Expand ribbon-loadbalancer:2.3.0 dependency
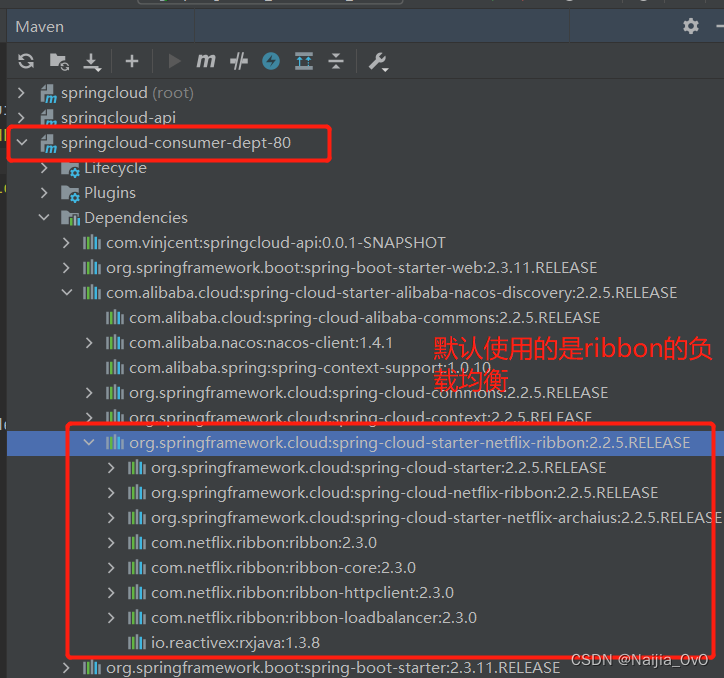 point(111,617)
